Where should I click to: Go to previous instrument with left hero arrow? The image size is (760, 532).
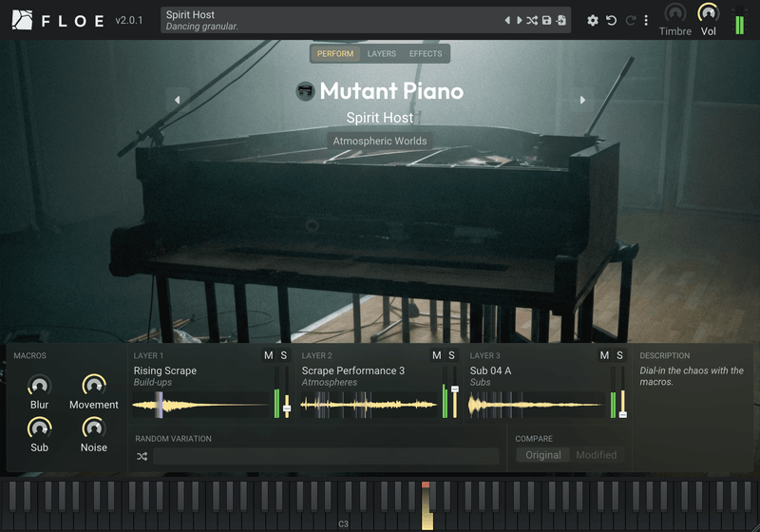177,100
